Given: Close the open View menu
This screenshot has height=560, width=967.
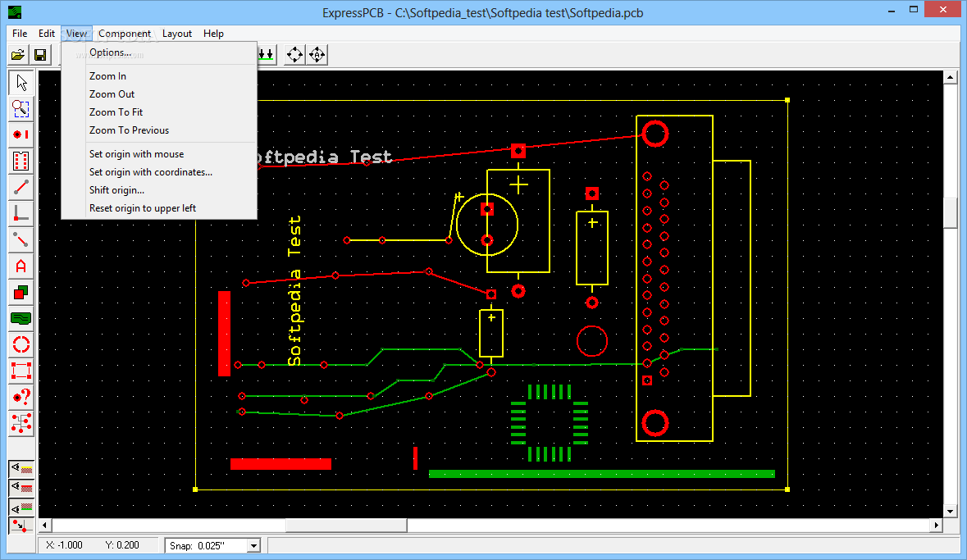Looking at the screenshot, I should (x=76, y=34).
